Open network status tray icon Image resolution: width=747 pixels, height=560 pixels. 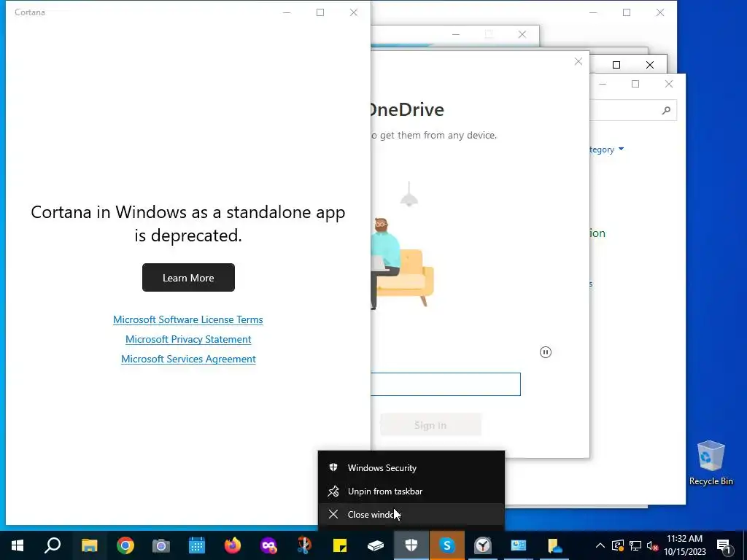coord(635,545)
